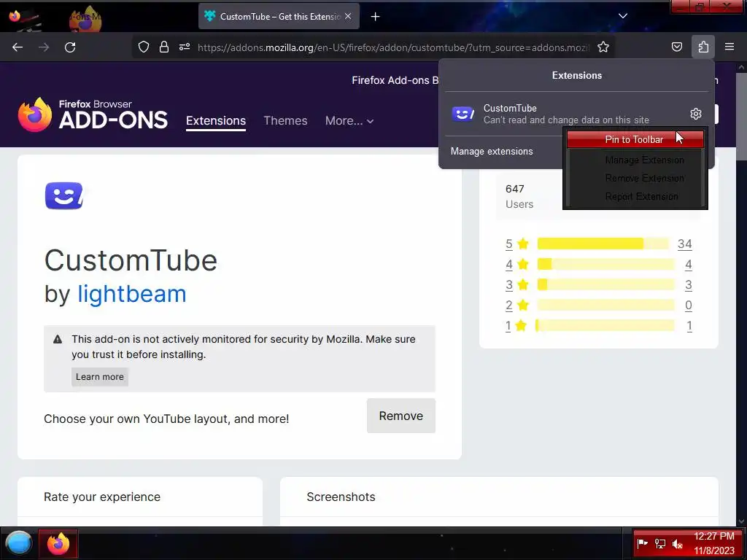Image resolution: width=747 pixels, height=560 pixels.
Task: Click the warning triangle icon in notice
Action: (x=58, y=340)
